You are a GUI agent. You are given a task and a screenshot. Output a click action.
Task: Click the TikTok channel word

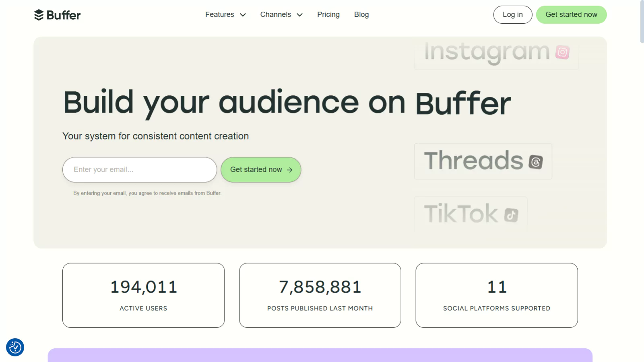pyautogui.click(x=461, y=214)
